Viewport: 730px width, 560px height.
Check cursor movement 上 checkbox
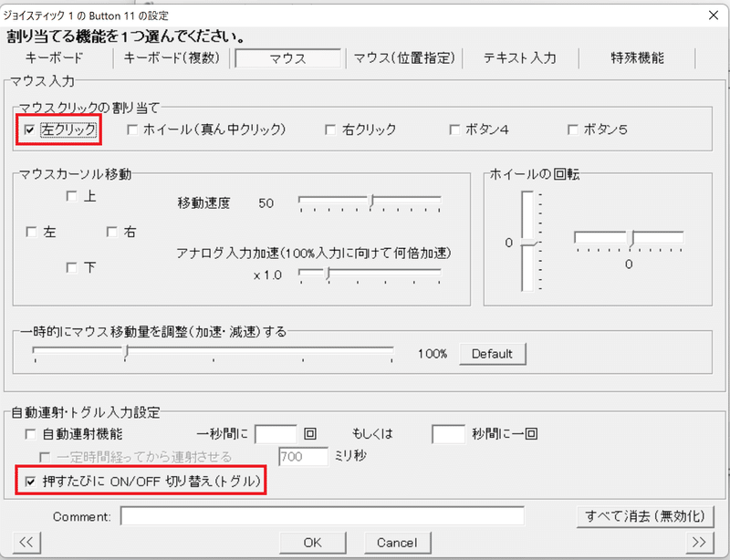tap(72, 196)
